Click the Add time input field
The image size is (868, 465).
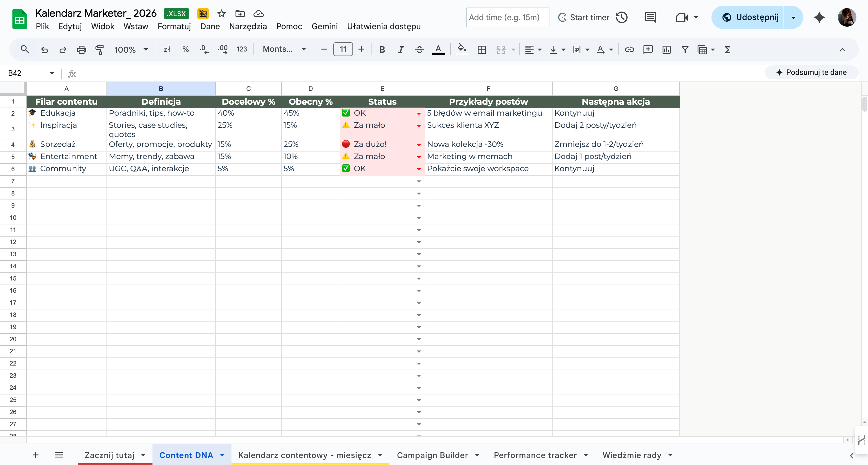point(507,17)
